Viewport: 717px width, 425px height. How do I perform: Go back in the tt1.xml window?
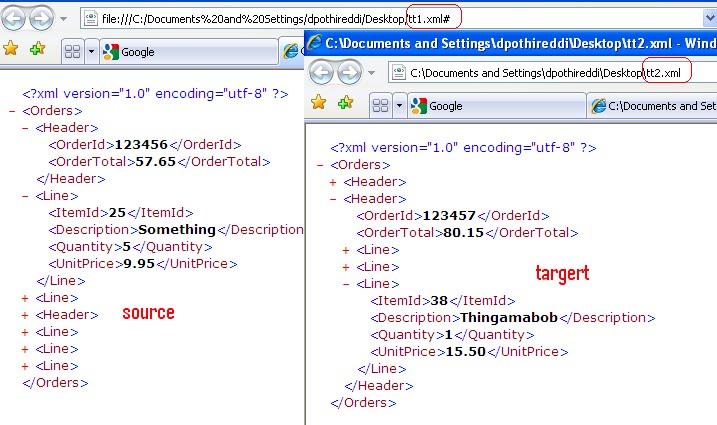click(13, 19)
